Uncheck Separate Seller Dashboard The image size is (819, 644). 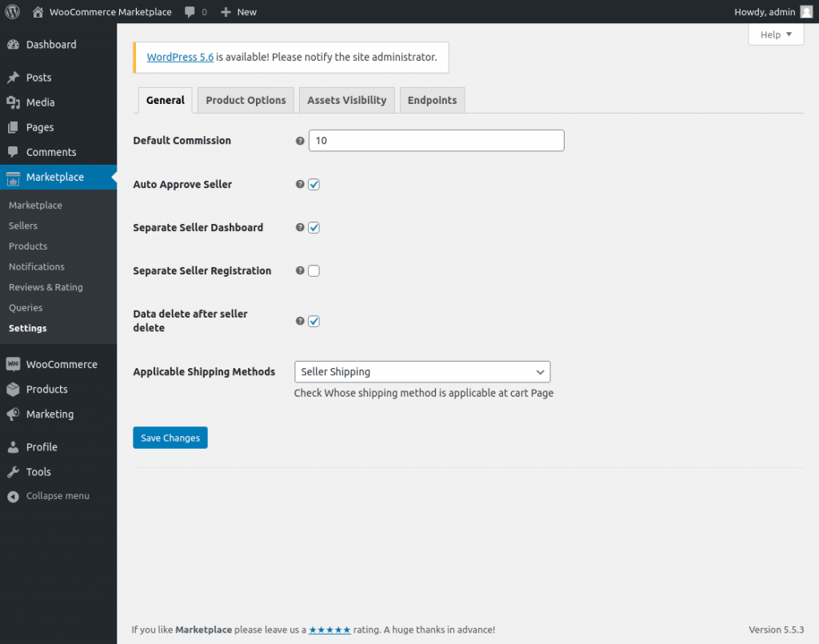[x=314, y=228]
